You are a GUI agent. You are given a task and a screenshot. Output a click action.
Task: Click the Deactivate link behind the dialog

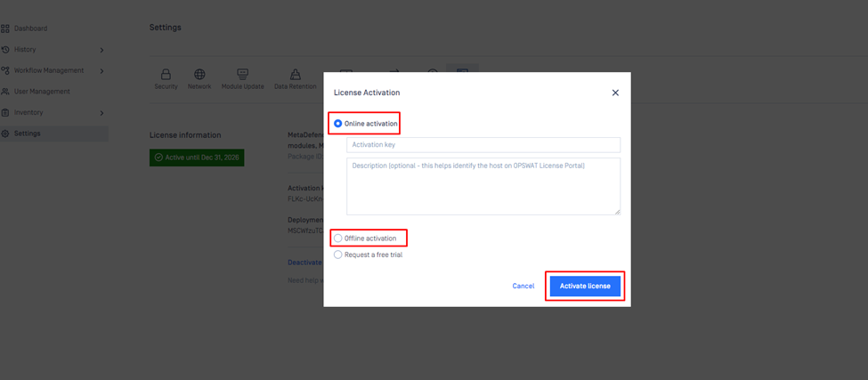click(x=304, y=263)
